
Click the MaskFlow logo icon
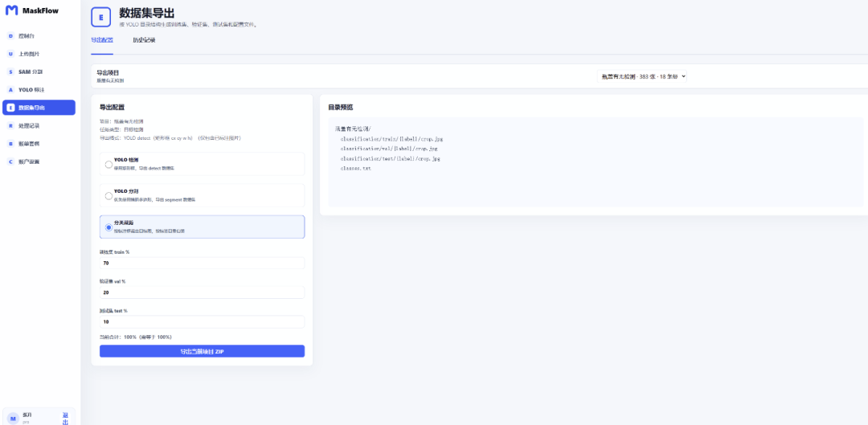pos(11,10)
